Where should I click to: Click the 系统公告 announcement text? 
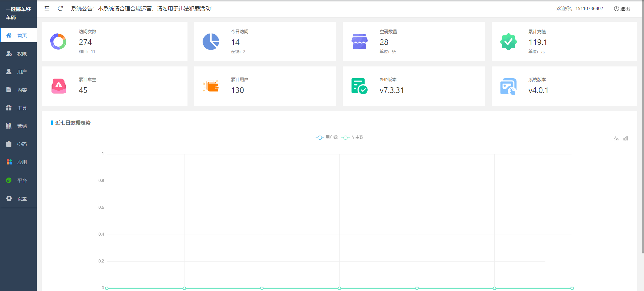coord(142,8)
